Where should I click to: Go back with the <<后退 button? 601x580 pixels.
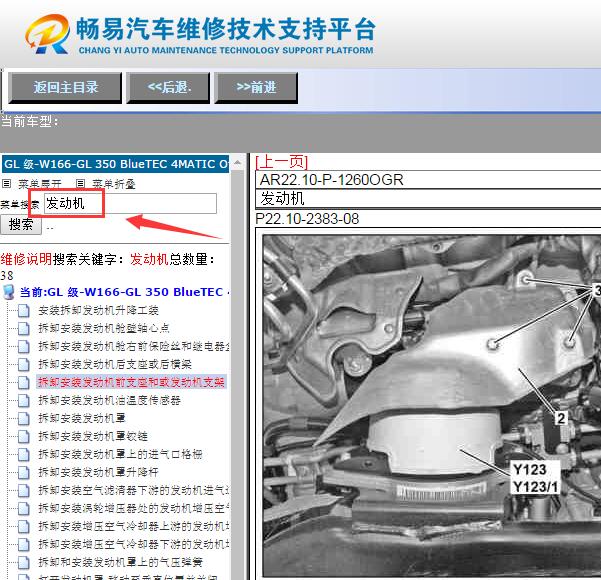168,87
